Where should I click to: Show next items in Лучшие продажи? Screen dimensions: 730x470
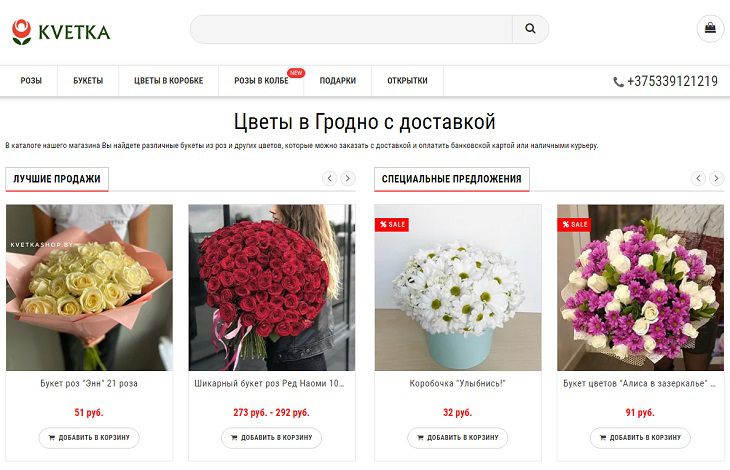347,178
